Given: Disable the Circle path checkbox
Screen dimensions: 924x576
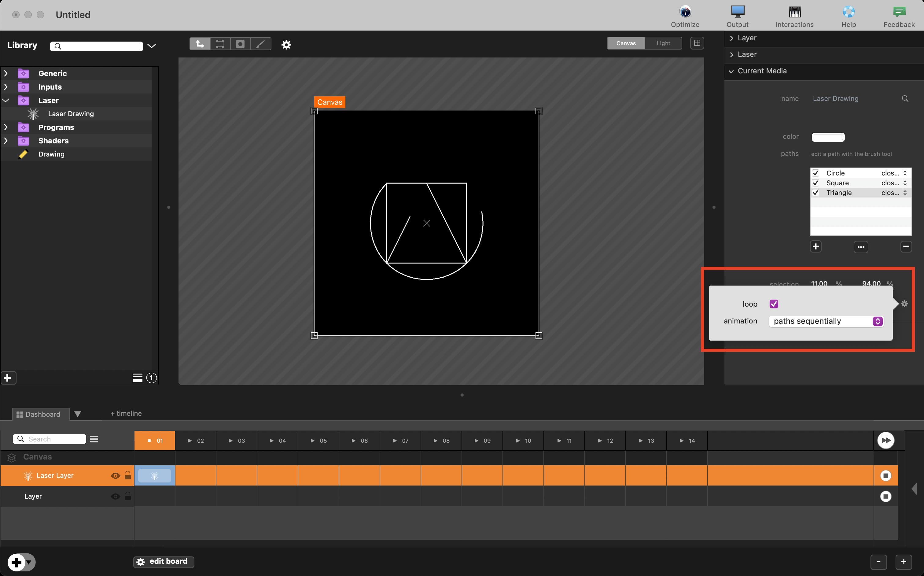Looking at the screenshot, I should (816, 173).
